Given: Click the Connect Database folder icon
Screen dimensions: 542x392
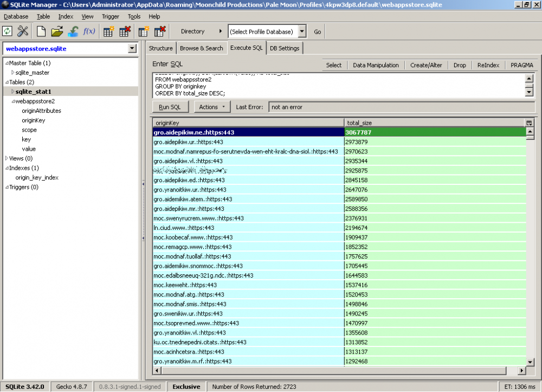Looking at the screenshot, I should [x=57, y=31].
